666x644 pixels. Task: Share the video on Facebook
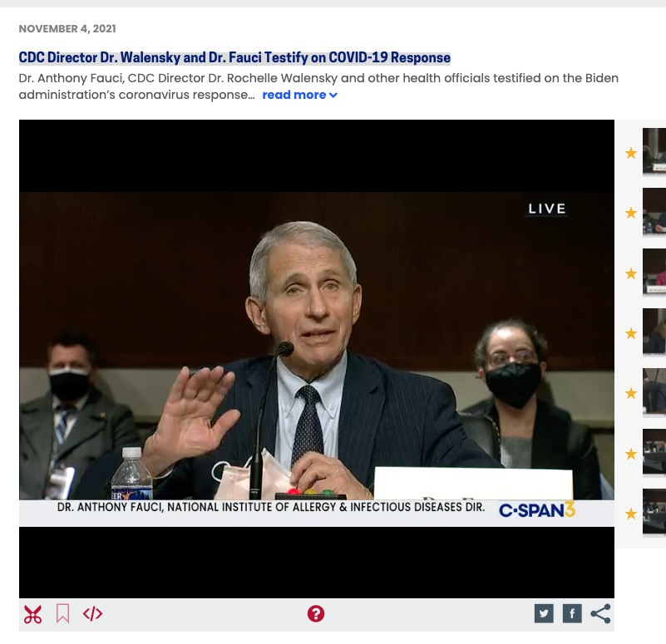tap(572, 613)
